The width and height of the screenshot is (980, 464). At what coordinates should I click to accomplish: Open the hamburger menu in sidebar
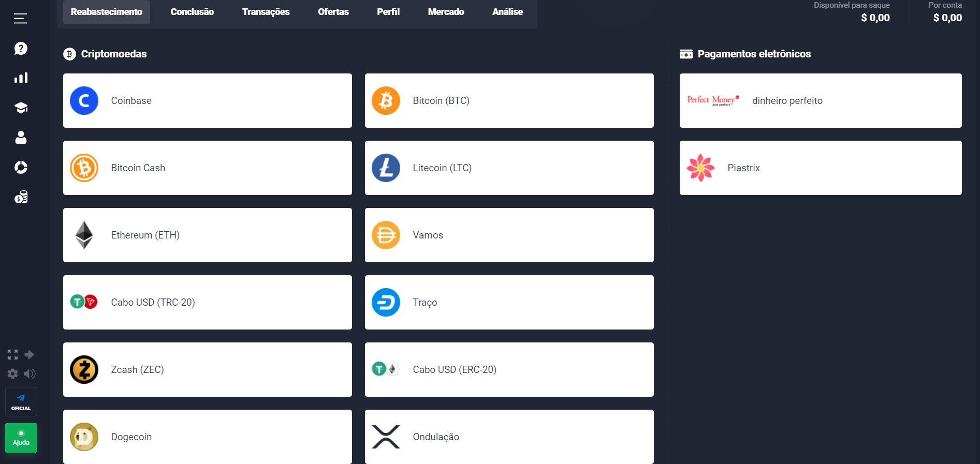click(20, 19)
